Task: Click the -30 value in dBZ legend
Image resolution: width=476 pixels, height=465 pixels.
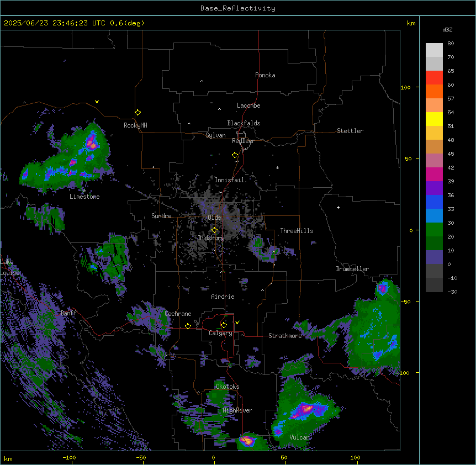Action: pos(452,292)
